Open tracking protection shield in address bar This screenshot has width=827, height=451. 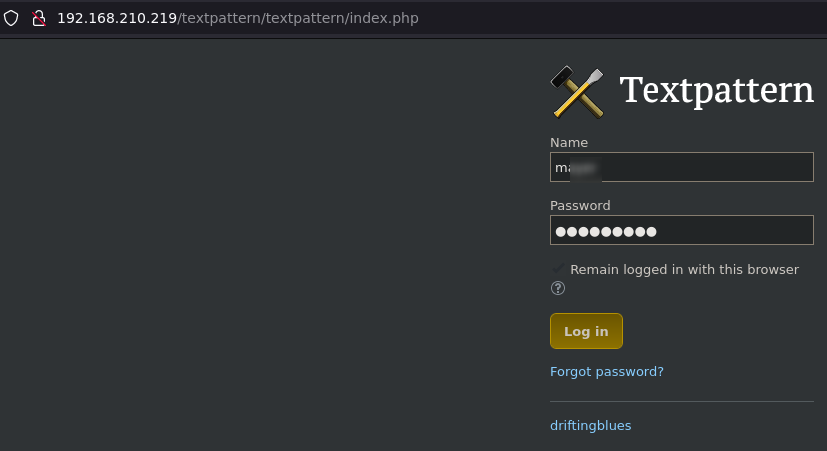(12, 18)
